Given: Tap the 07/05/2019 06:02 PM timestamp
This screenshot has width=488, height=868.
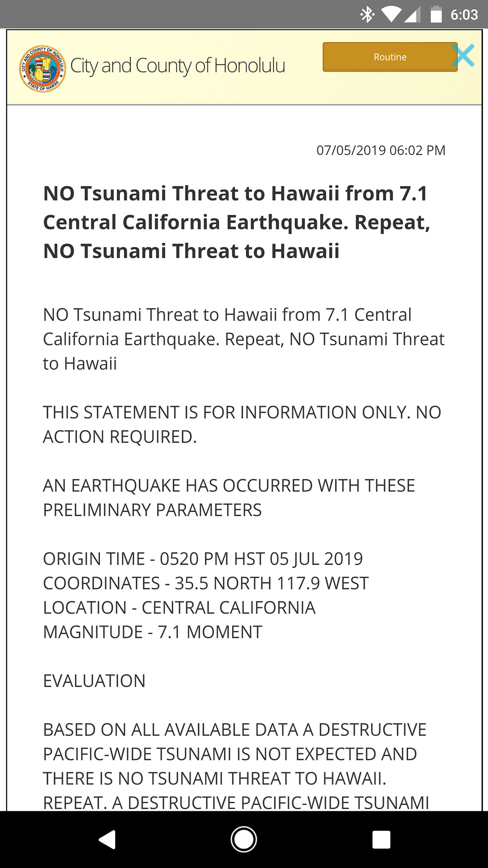Looking at the screenshot, I should point(381,150).
